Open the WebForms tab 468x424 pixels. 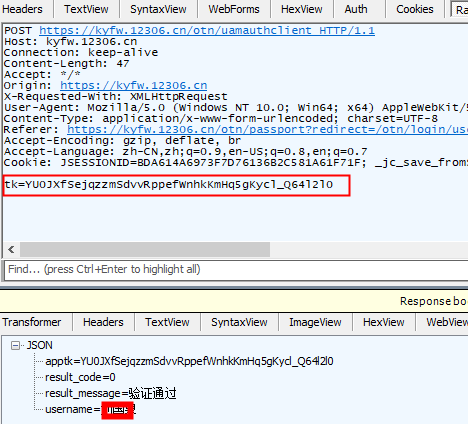pyautogui.click(x=234, y=9)
